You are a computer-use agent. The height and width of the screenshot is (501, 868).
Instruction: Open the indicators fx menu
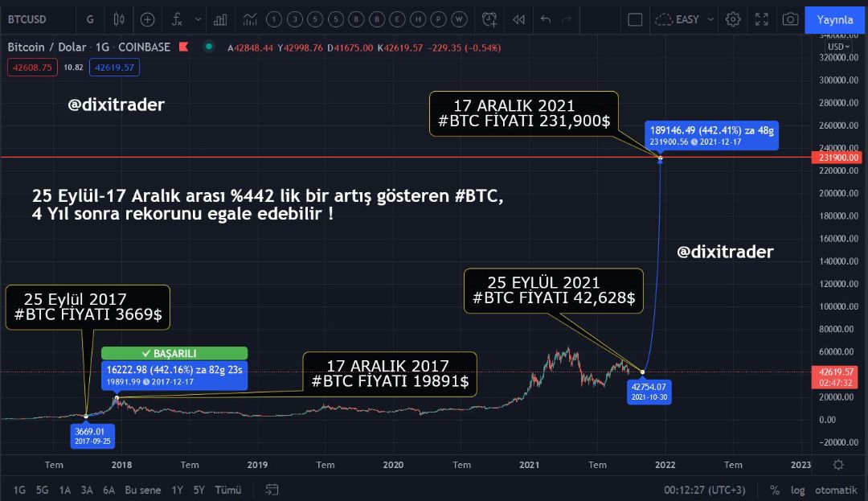(177, 19)
